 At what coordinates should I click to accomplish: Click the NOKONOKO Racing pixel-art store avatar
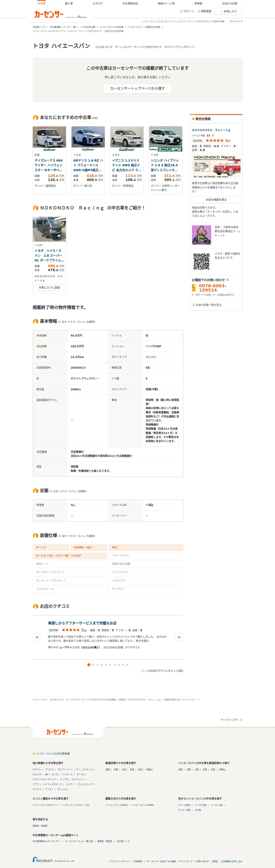pos(202,235)
